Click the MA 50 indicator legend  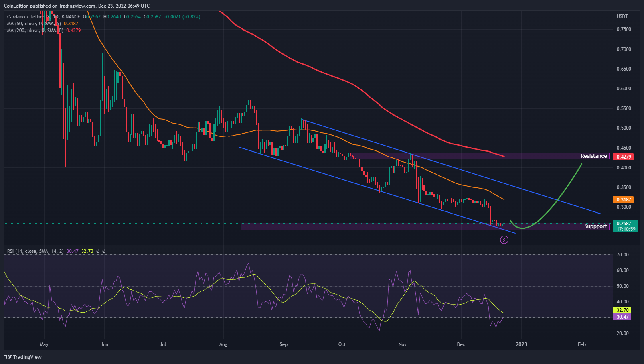tap(43, 24)
